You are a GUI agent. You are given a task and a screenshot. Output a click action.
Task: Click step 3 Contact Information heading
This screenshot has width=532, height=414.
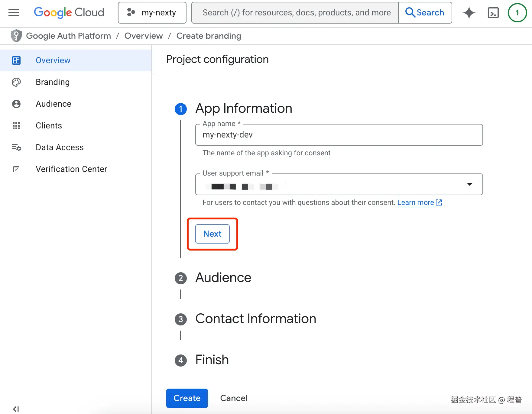[256, 319]
